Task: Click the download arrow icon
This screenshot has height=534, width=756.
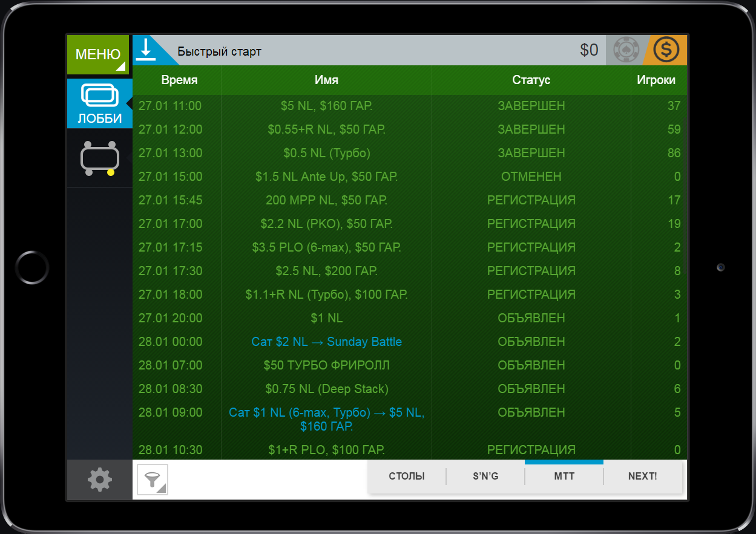Action: (x=146, y=51)
